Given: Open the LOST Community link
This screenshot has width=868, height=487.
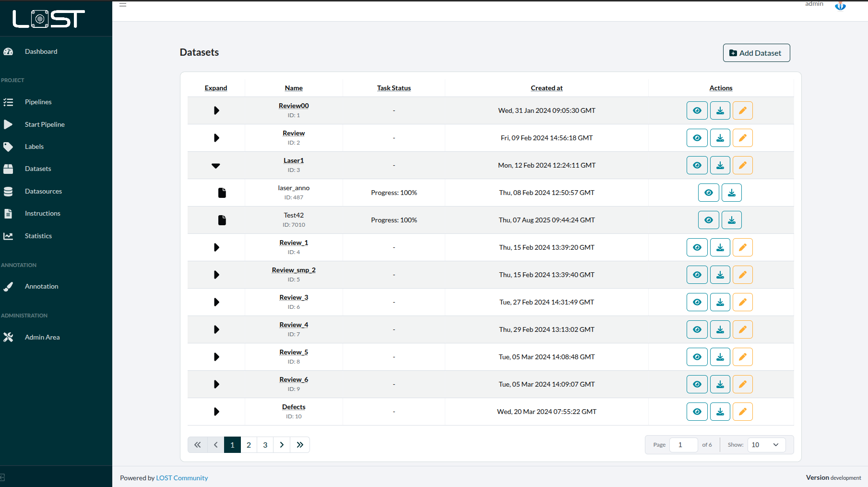Looking at the screenshot, I should 182,477.
